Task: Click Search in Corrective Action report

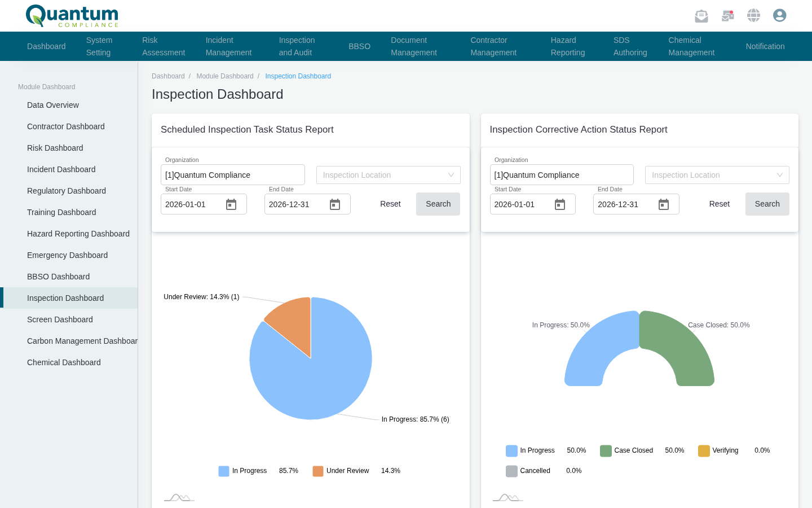Action: (x=767, y=204)
